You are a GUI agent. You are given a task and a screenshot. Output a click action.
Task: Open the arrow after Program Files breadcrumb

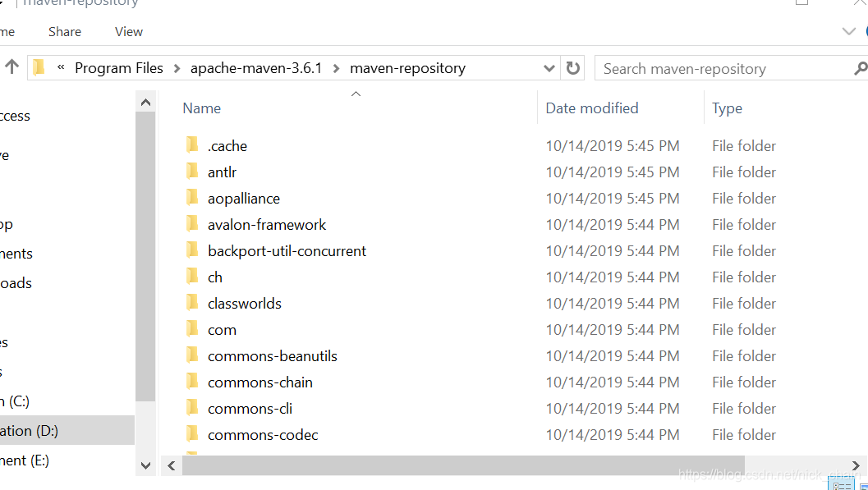177,69
